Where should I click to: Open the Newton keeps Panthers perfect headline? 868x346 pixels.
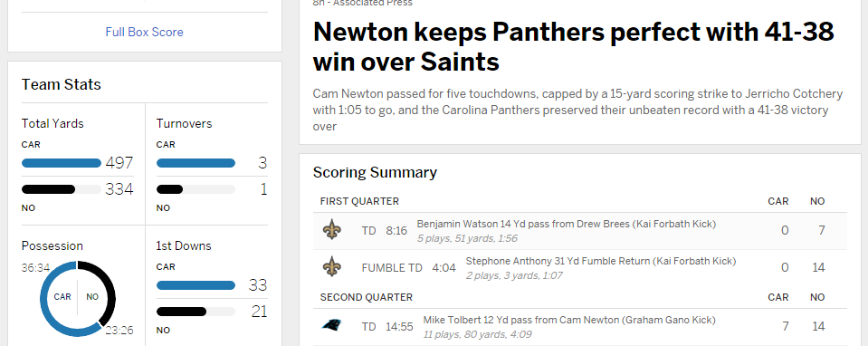click(x=574, y=47)
